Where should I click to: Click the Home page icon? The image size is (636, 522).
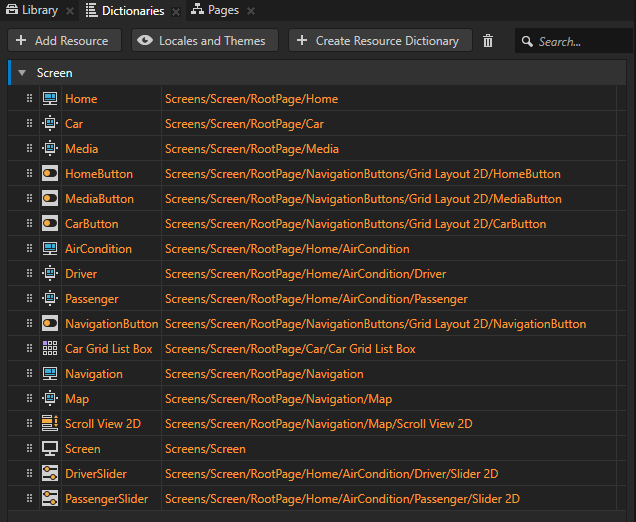point(50,99)
